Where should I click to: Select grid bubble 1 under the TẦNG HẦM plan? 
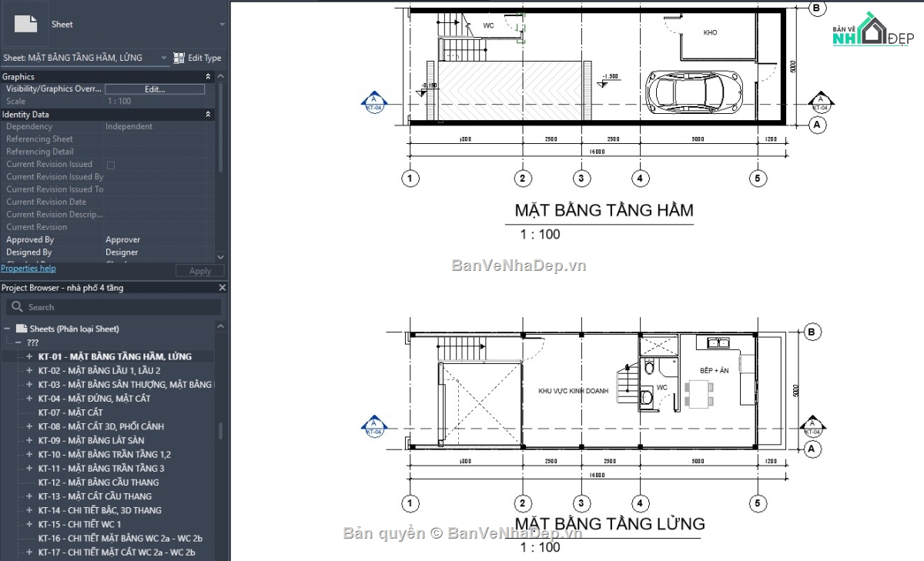tap(410, 179)
